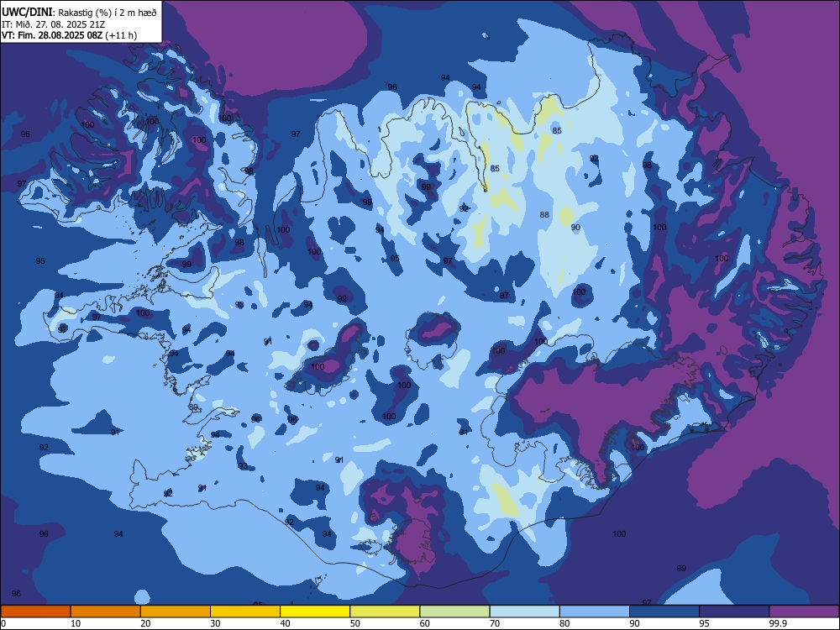
Task: Click the "10" legend tick label
Action: (76, 623)
